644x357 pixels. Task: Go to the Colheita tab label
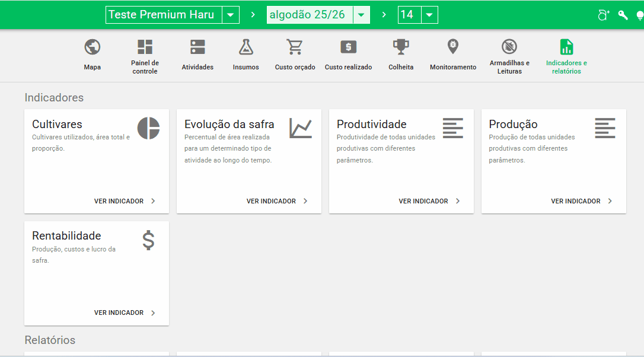tap(401, 67)
